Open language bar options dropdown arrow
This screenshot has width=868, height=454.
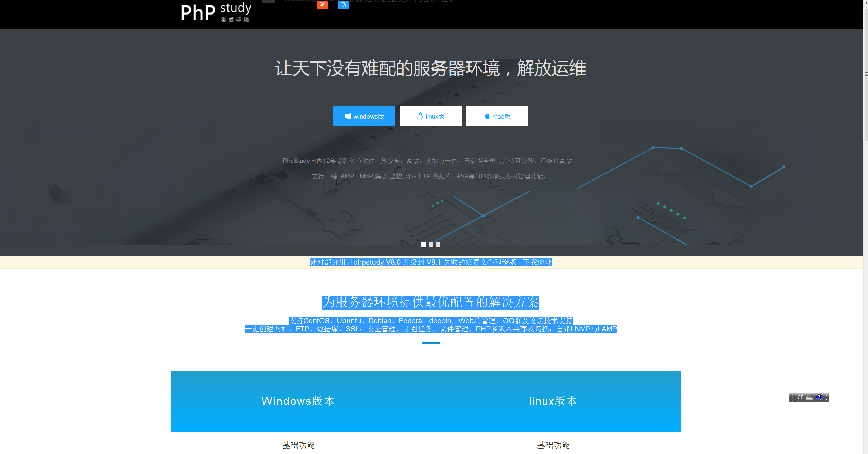pyautogui.click(x=826, y=400)
